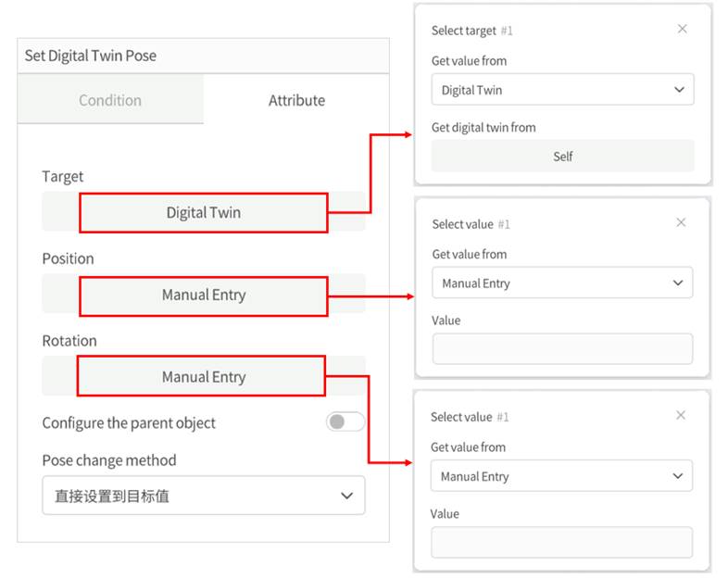Toggle Configure the parent object switch
728x578 pixels.
[345, 422]
